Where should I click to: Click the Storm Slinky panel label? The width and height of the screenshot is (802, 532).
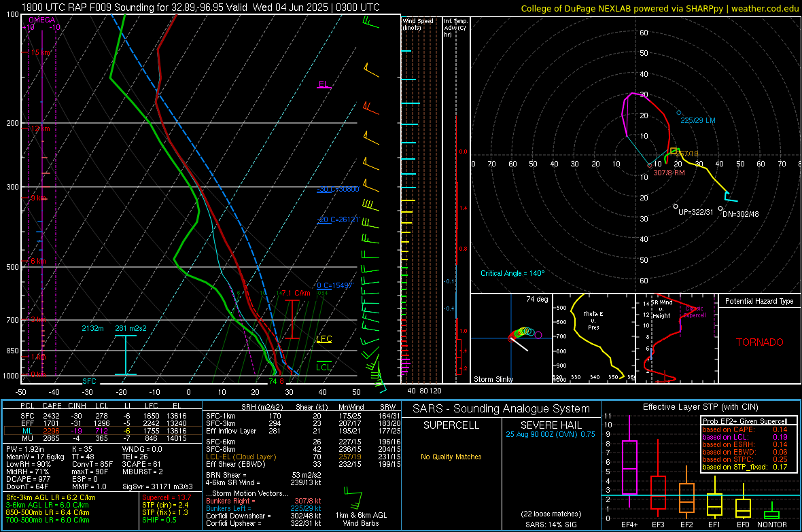(x=493, y=379)
